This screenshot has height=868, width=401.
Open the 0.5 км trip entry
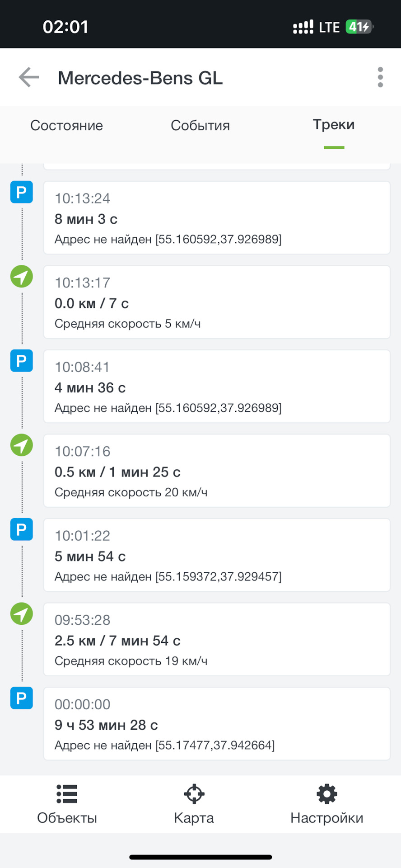217,471
